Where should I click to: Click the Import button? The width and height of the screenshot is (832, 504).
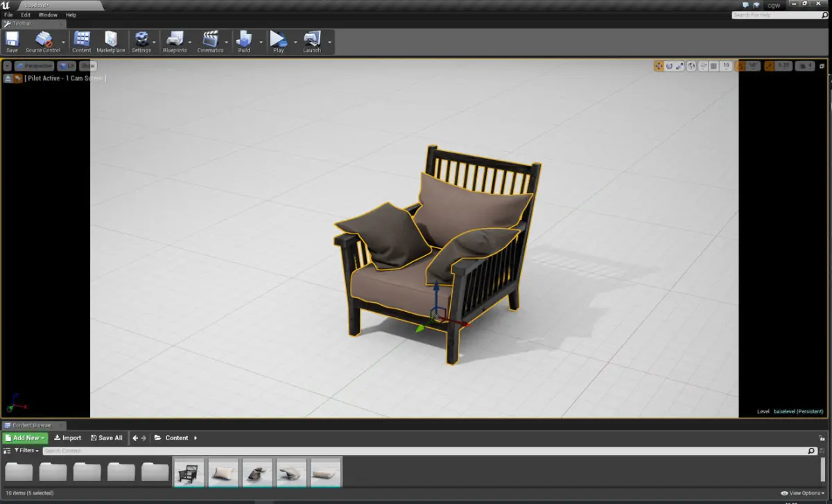(68, 438)
